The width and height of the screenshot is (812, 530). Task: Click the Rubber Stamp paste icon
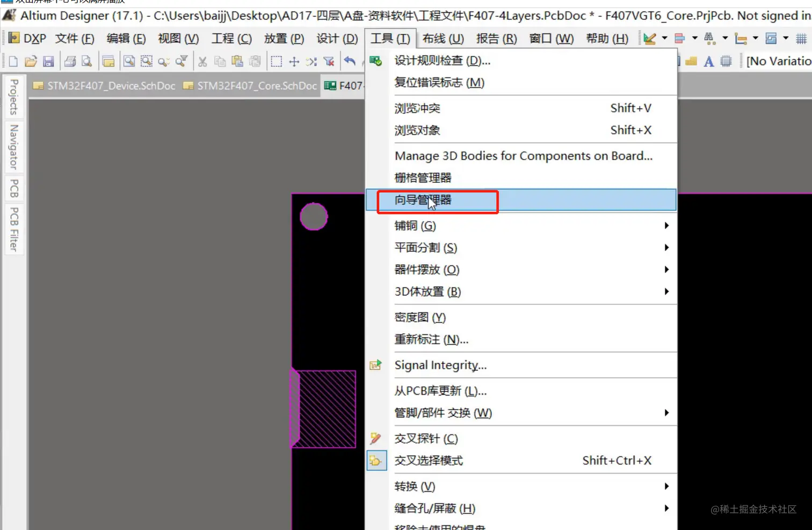(x=255, y=62)
